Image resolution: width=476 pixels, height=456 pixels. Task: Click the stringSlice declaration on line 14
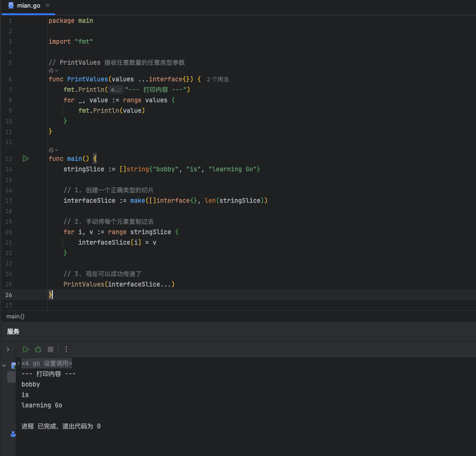162,169
